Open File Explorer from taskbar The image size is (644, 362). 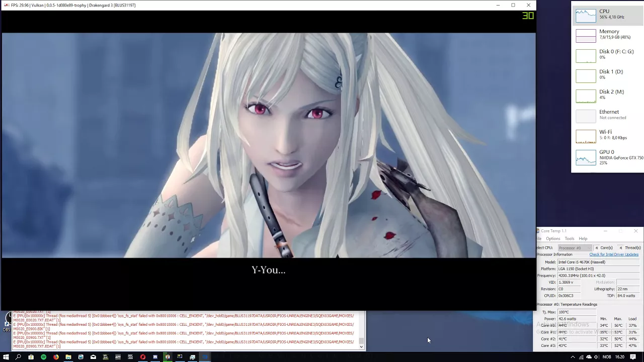(x=68, y=357)
